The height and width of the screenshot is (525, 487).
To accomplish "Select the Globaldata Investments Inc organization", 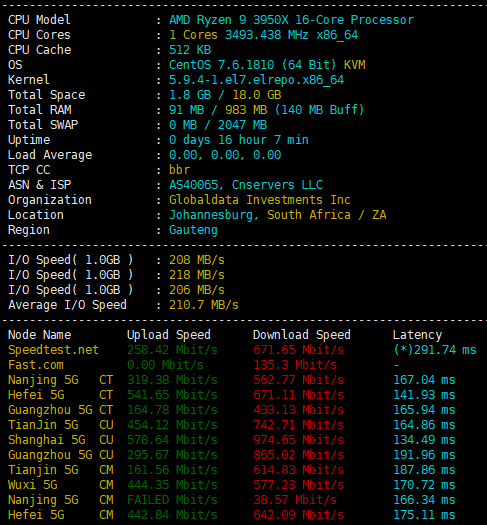I will click(260, 200).
